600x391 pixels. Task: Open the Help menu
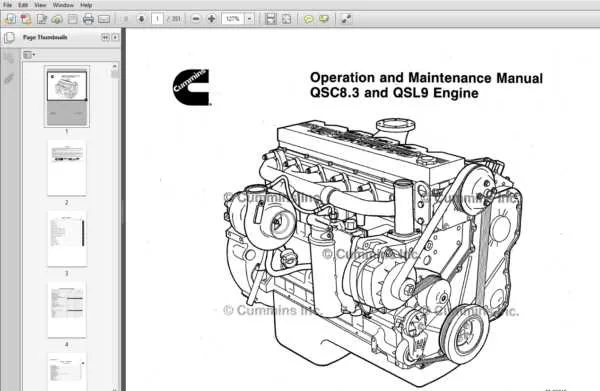pyautogui.click(x=86, y=5)
